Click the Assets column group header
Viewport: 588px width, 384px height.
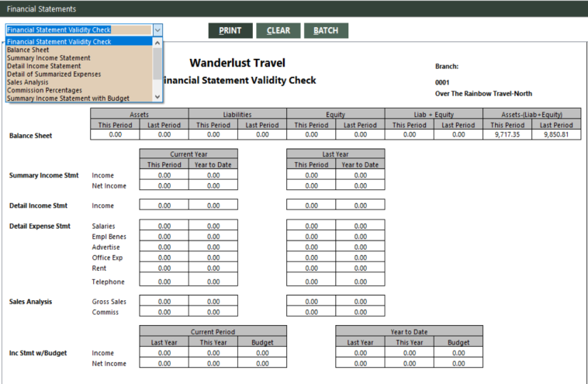[140, 114]
